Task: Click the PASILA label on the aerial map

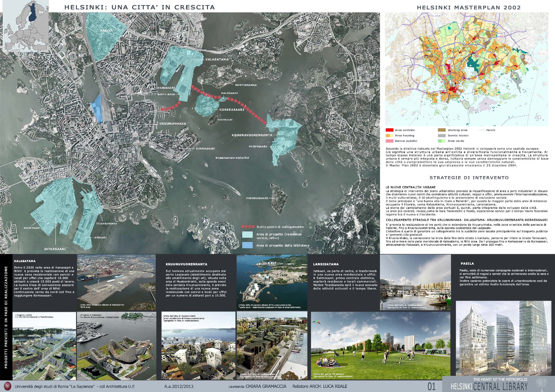Action: point(107,31)
